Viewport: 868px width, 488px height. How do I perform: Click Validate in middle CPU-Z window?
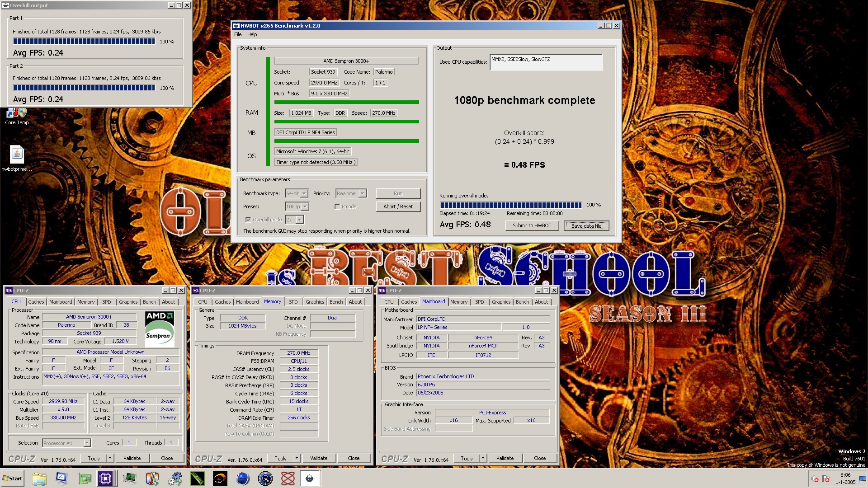[x=319, y=458]
